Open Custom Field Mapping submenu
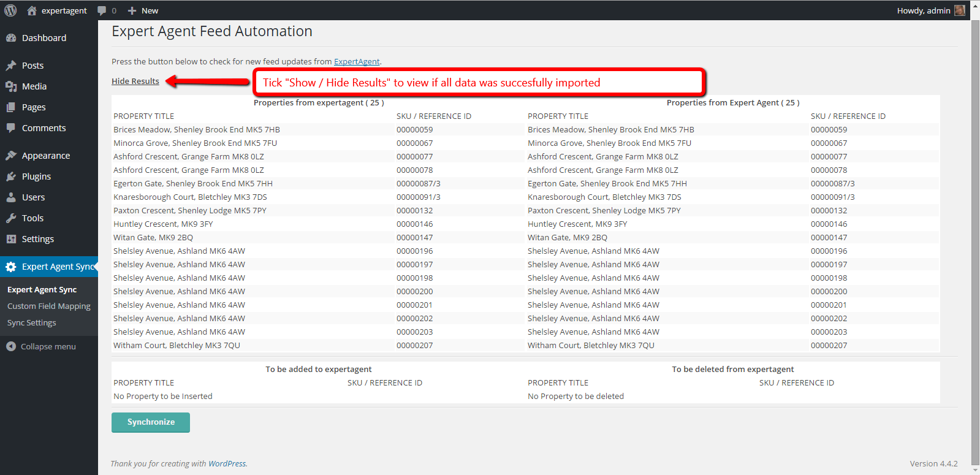The image size is (980, 475). coord(49,306)
